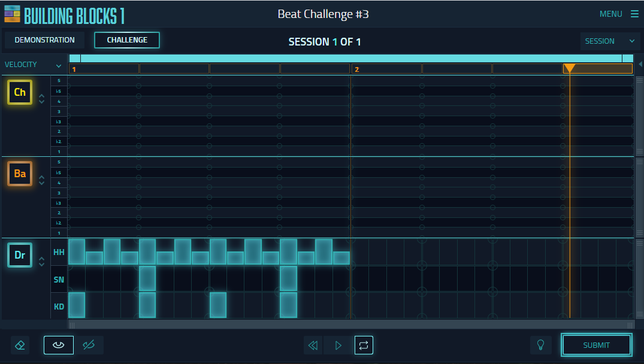Expand the Dr track with its chevron control

41,260
